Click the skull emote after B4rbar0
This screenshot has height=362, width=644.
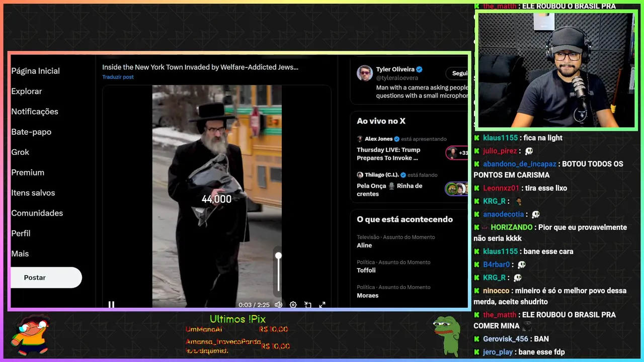coord(521,264)
